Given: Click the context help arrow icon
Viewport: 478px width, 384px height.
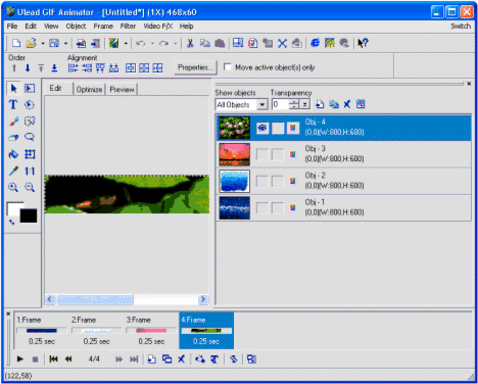Looking at the screenshot, I should (x=362, y=43).
